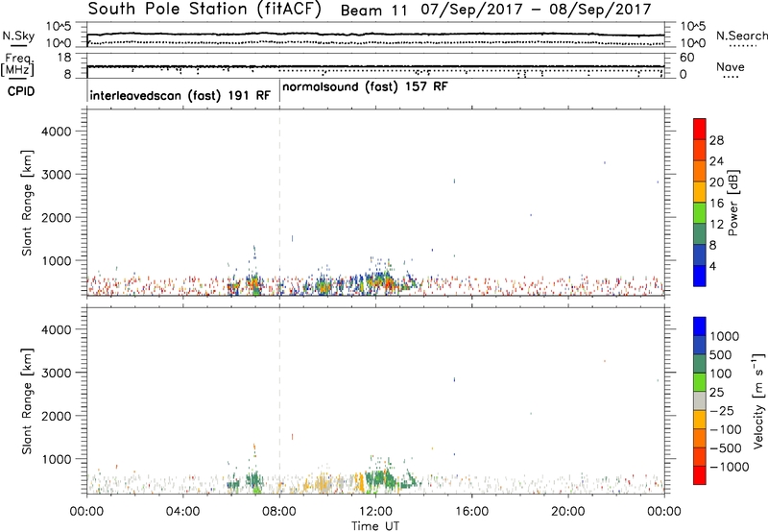768x532 pixels.
Task: Pick the 20–24 dB orange power swatch
Action: pyautogui.click(x=700, y=171)
